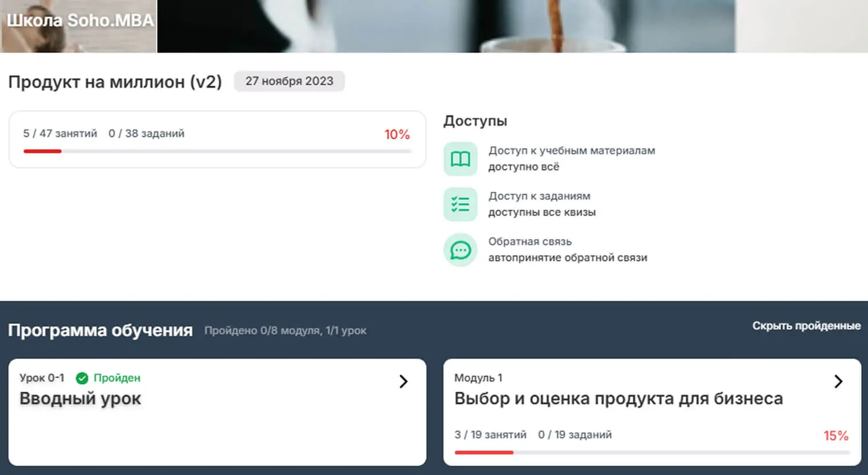
Task: Click the 0/38 заданий counter
Action: 146,133
